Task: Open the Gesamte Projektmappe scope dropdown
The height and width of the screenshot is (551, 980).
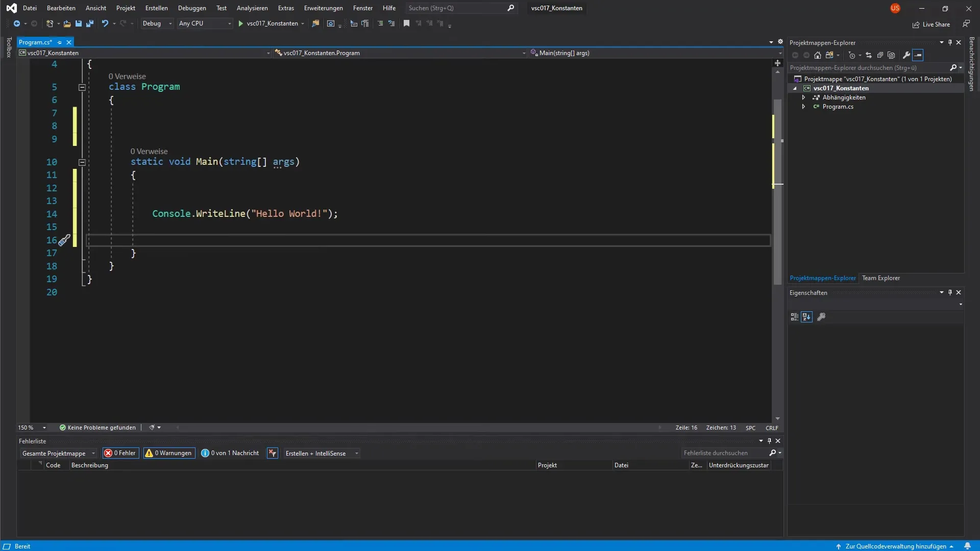Action: pos(59,453)
